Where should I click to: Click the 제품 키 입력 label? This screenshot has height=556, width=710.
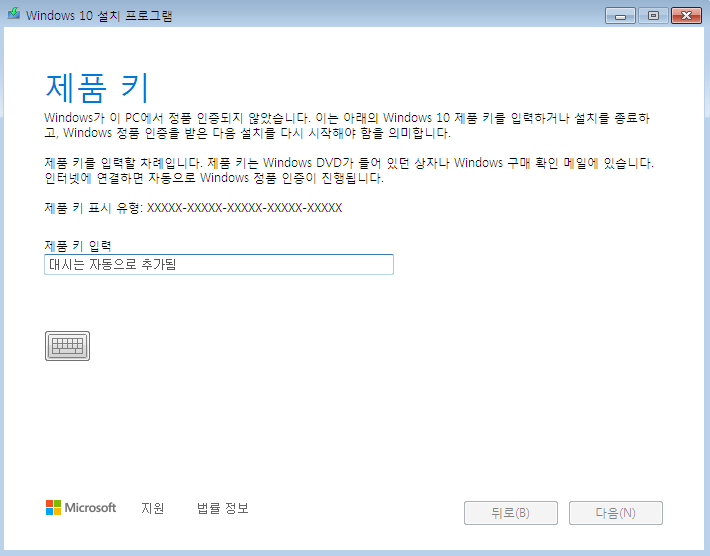coord(78,246)
